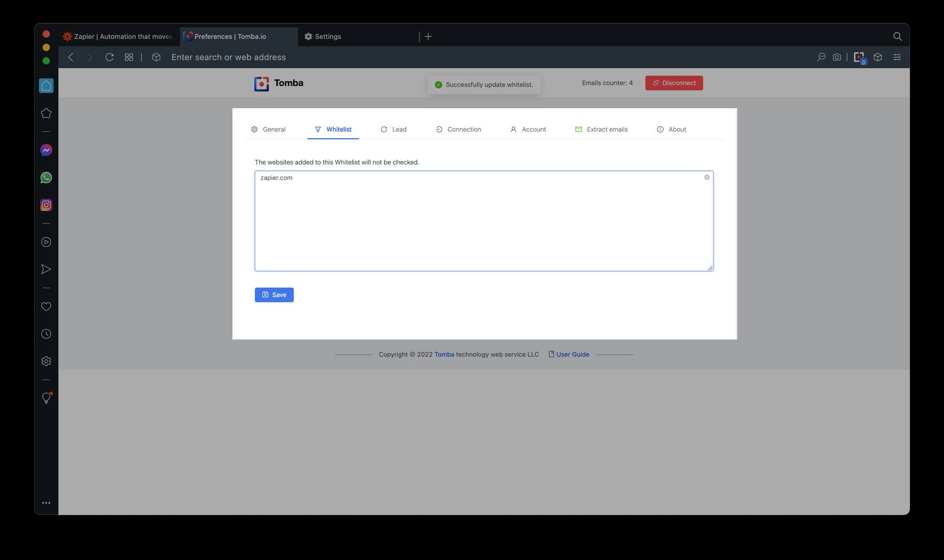The width and height of the screenshot is (944, 560).
Task: Open the About tab
Action: point(671,129)
